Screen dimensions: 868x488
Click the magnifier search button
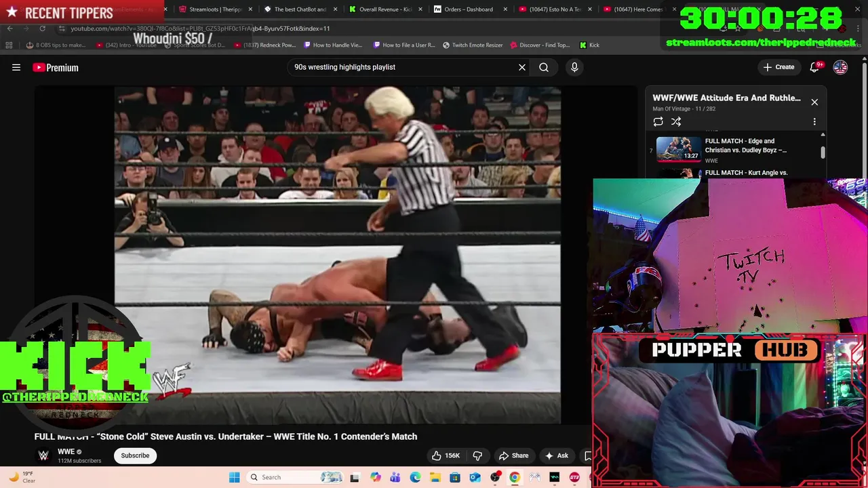[x=544, y=67]
